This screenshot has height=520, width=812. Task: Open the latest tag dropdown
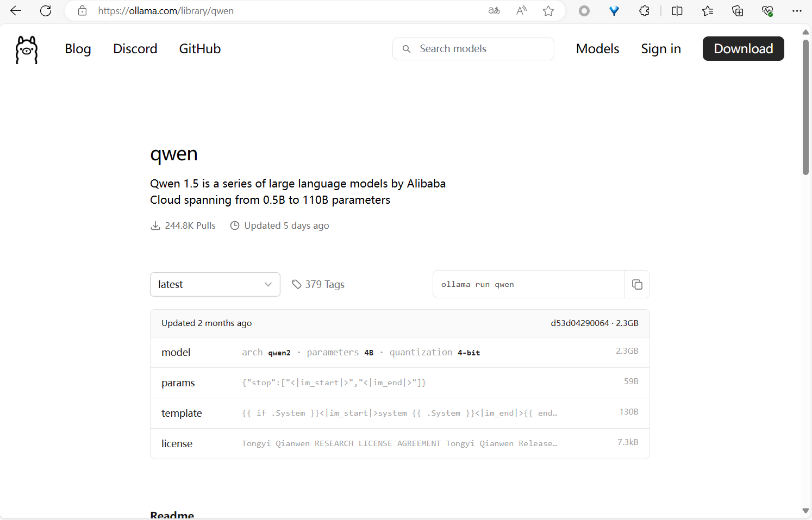215,285
